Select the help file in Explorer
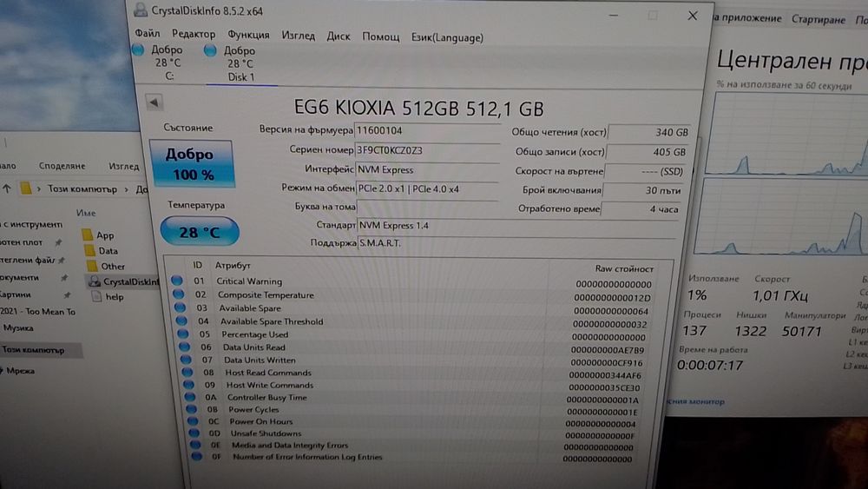 (x=108, y=297)
